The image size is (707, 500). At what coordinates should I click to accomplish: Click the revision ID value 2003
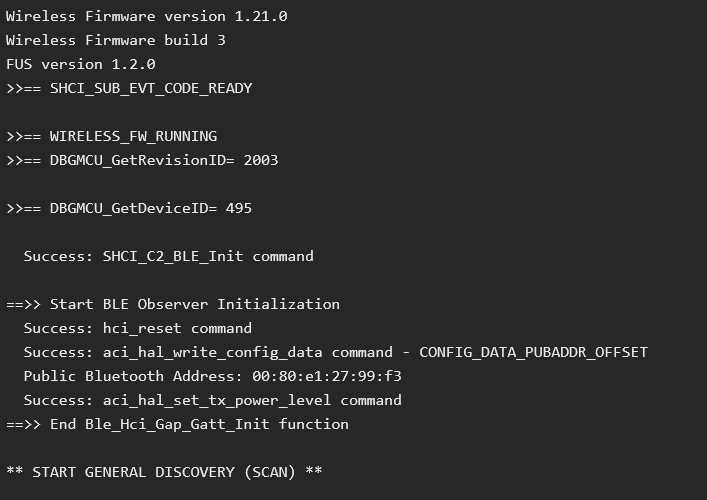[261, 160]
